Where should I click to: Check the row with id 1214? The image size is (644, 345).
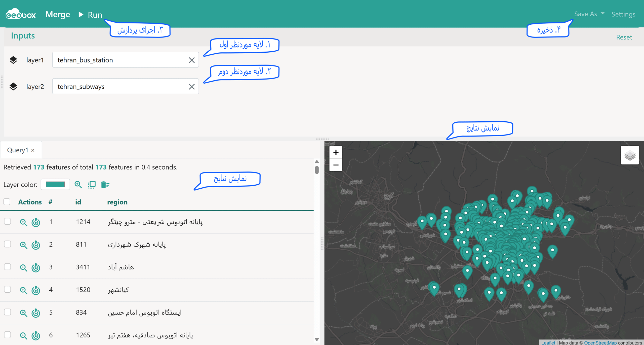[7, 221]
